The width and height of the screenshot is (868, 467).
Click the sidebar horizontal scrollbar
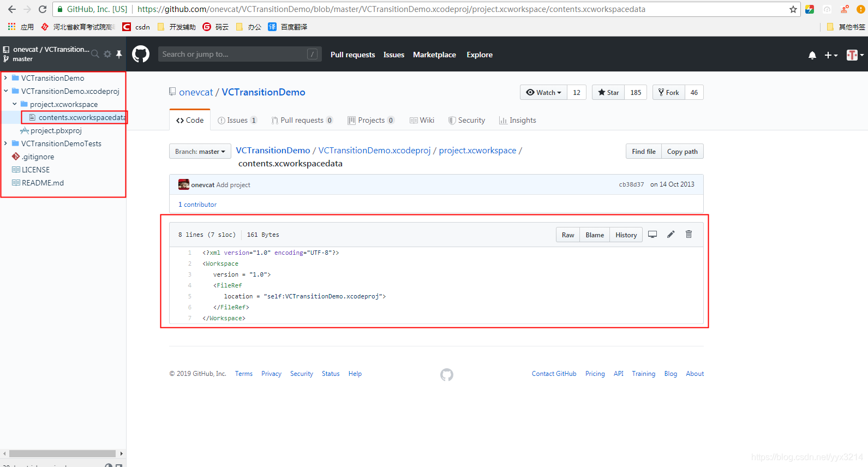pos(62,453)
